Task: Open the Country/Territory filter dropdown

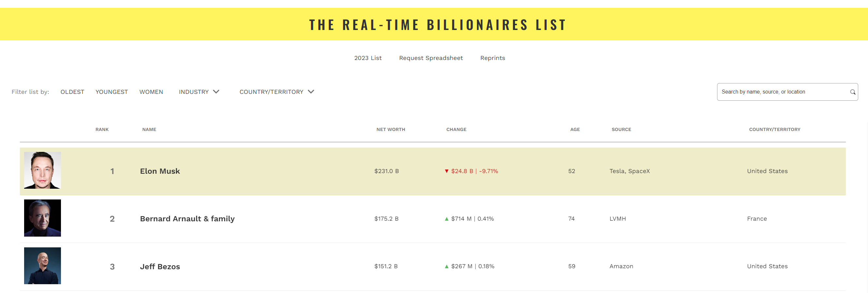Action: 277,92
